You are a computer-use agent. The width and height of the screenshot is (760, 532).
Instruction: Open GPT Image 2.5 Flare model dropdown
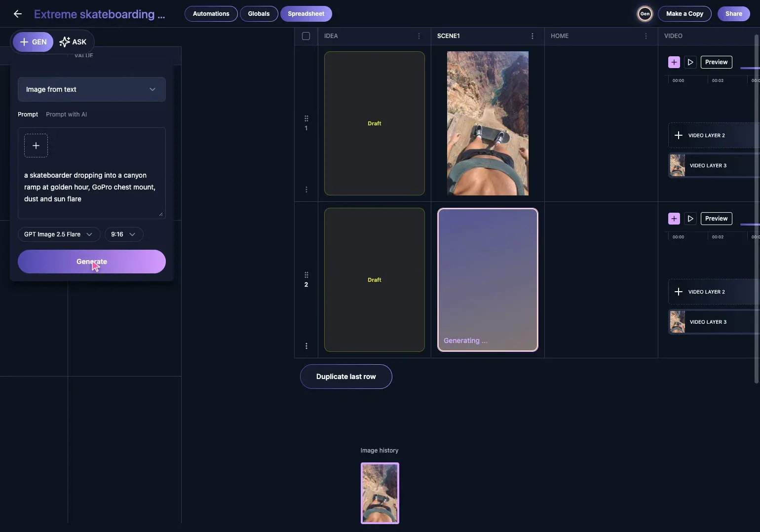[x=59, y=234]
